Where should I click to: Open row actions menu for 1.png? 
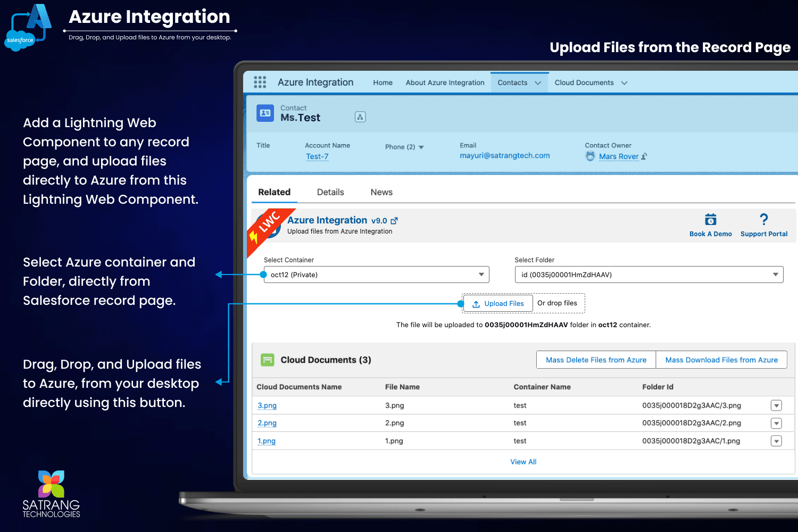coord(776,441)
